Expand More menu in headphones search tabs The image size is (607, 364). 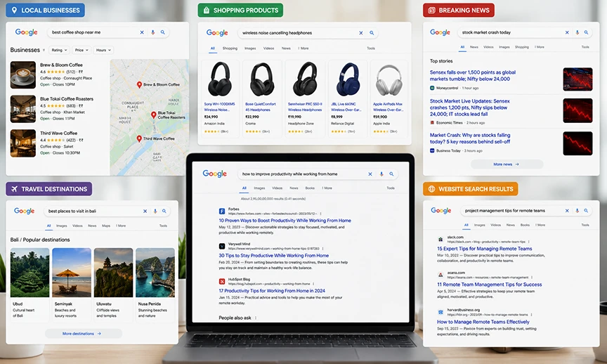tap(303, 48)
